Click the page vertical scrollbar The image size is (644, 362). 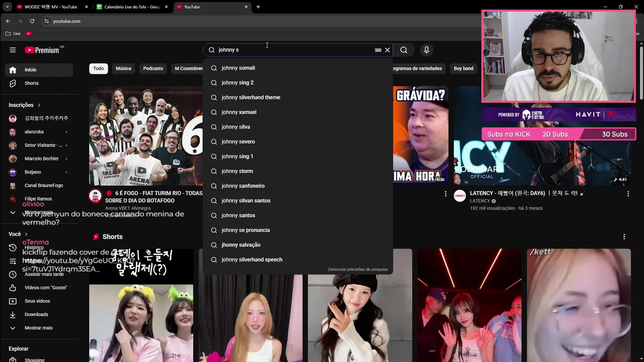(641, 73)
